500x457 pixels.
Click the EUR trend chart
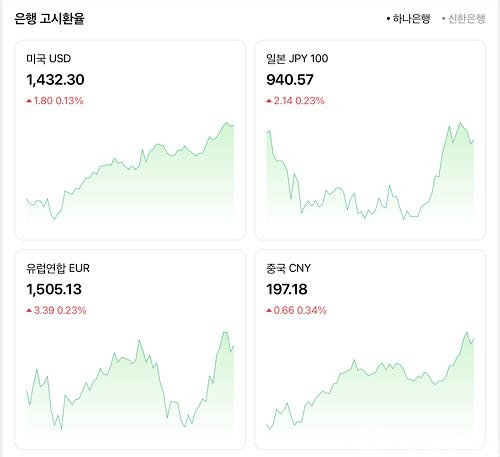pyautogui.click(x=130, y=382)
